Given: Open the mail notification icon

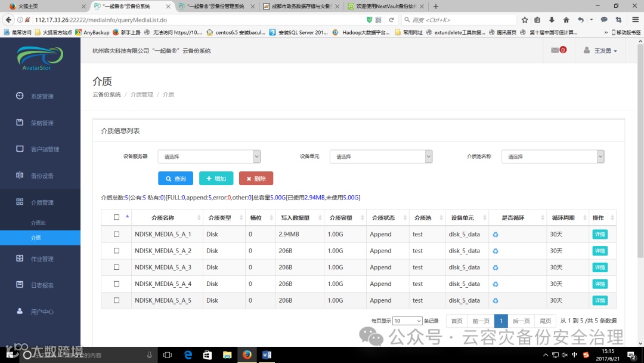Looking at the screenshot, I should tap(555, 50).
